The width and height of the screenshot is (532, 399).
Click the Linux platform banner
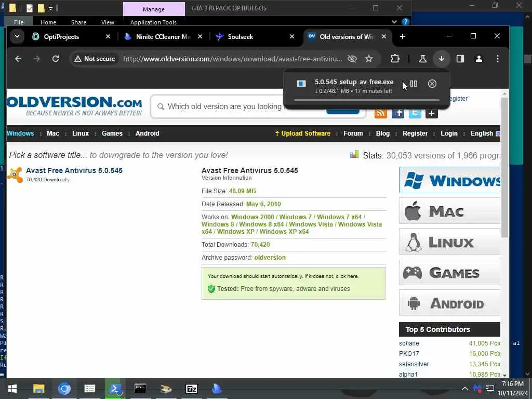(449, 242)
